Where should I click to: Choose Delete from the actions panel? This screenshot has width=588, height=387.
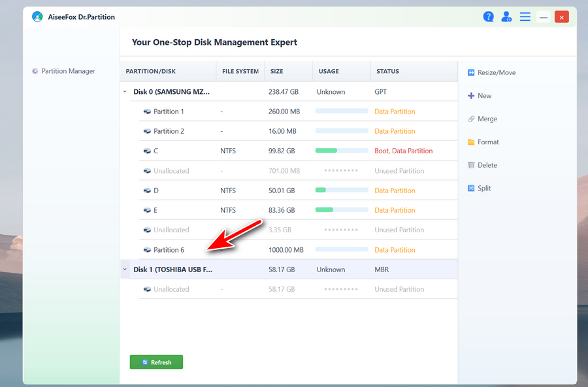click(x=482, y=165)
